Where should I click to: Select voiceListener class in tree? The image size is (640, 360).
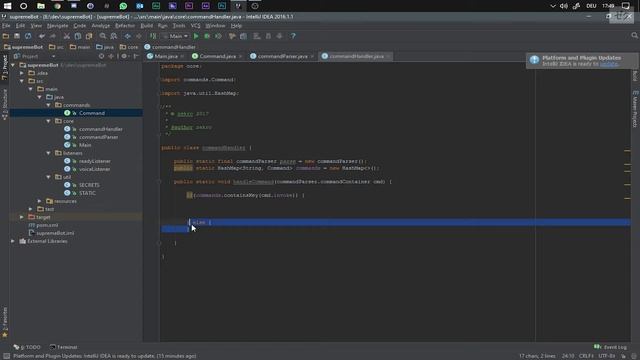point(95,169)
